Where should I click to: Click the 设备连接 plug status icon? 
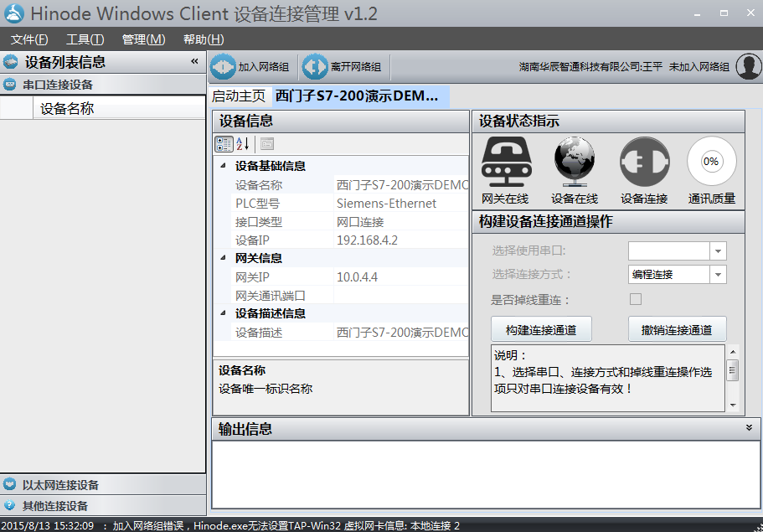tap(644, 163)
